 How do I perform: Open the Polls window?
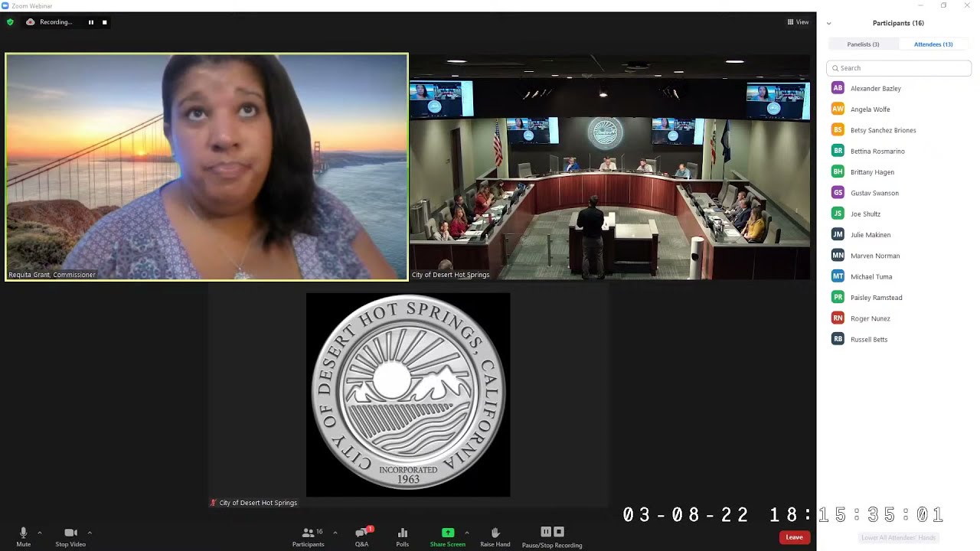[x=403, y=536]
